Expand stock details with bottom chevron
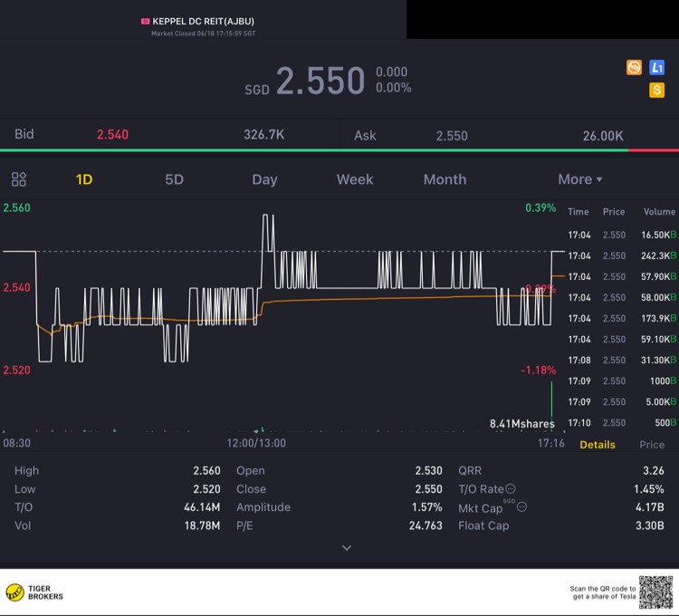The width and height of the screenshot is (679, 616). [x=347, y=548]
